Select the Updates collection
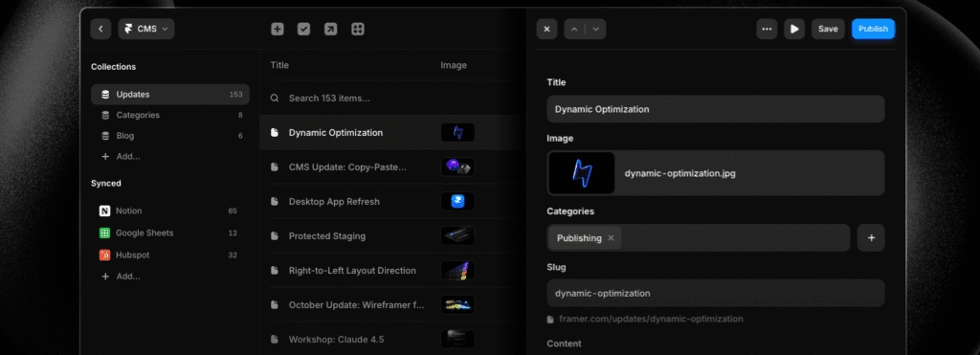 coord(170,95)
